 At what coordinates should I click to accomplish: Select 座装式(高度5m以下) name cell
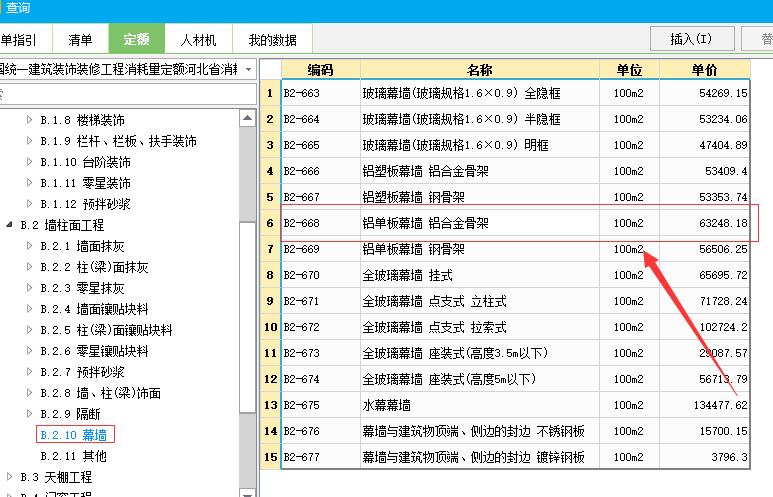point(480,379)
